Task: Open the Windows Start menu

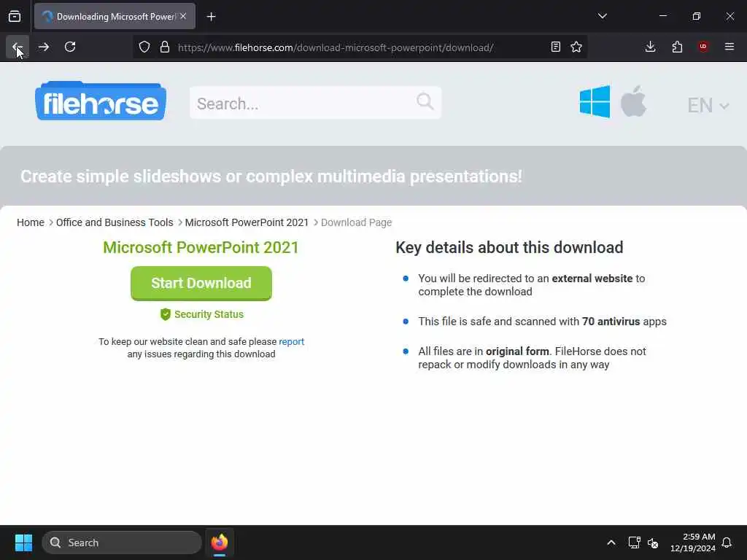Action: click(x=23, y=542)
